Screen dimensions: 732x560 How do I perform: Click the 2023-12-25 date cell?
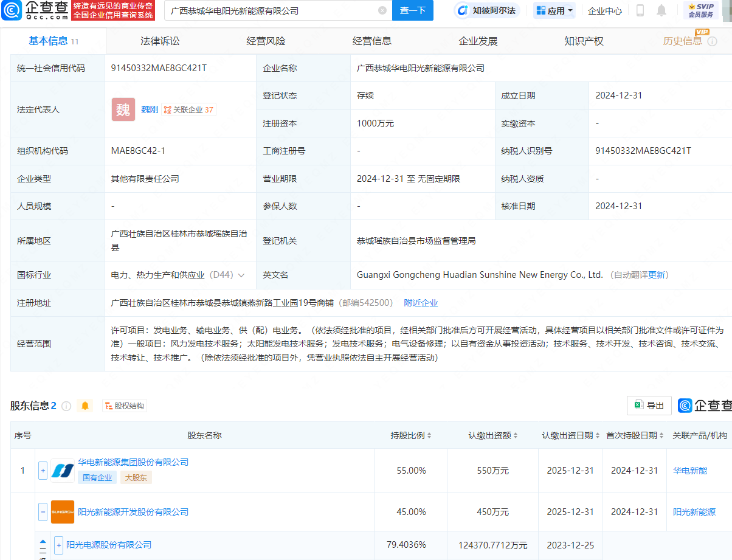tap(570, 545)
